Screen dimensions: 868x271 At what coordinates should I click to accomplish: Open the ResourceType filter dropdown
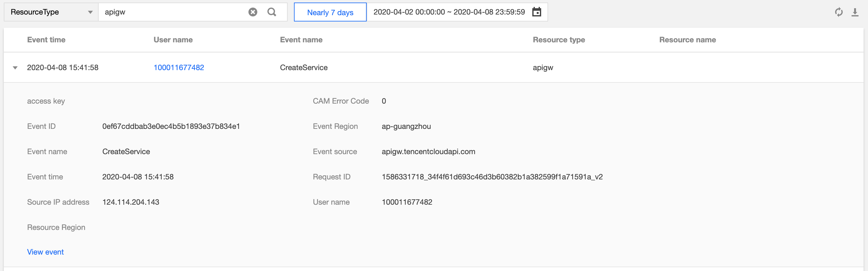point(51,12)
